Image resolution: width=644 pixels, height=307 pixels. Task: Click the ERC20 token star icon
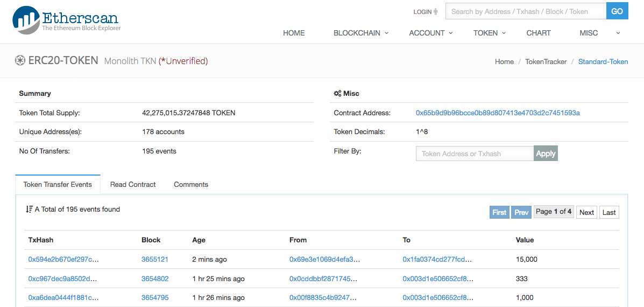tap(19, 61)
